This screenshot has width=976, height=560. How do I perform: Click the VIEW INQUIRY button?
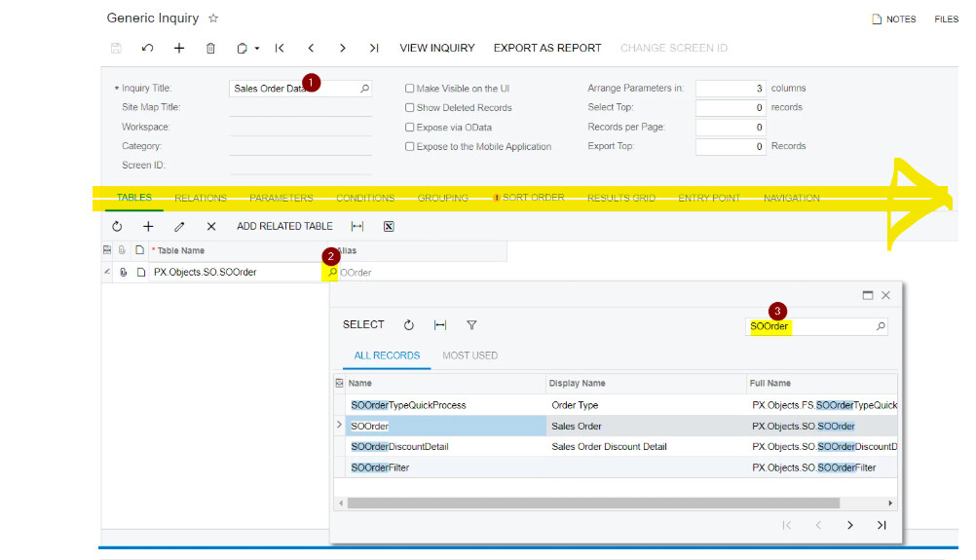(x=437, y=48)
